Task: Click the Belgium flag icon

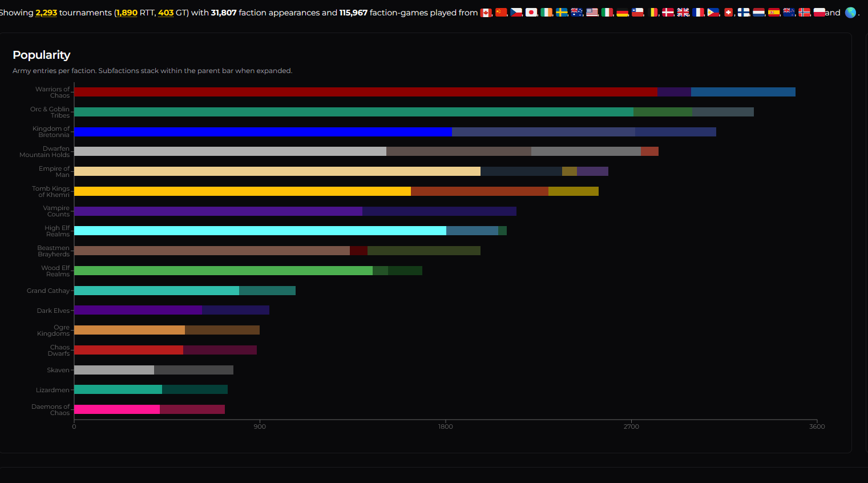Action: [x=653, y=13]
